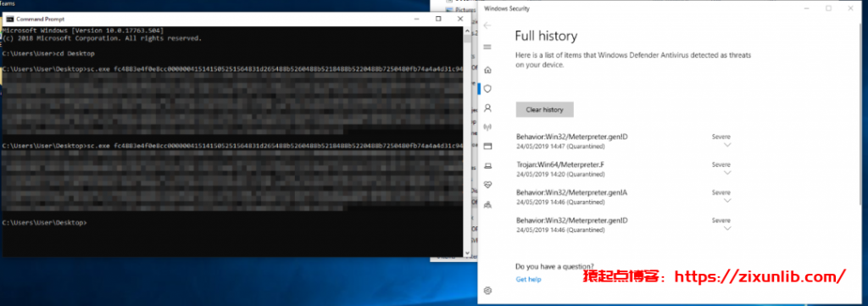Image resolution: width=868 pixels, height=306 pixels.
Task: Go back with the arrow in Windows Security
Action: tap(487, 25)
